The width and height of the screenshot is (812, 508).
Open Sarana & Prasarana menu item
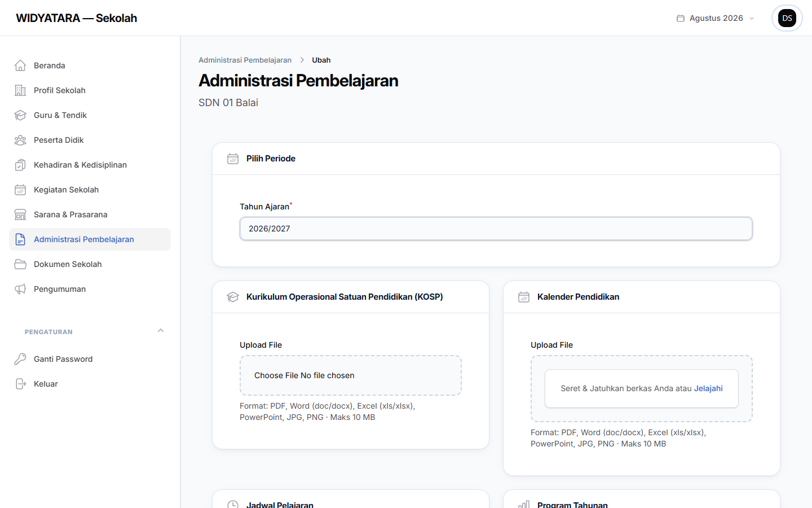[90, 214]
